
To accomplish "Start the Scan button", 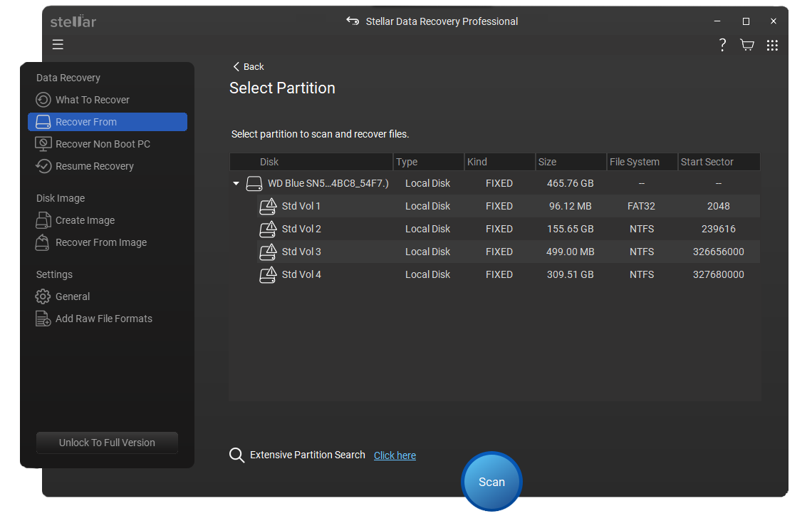I will (491, 482).
